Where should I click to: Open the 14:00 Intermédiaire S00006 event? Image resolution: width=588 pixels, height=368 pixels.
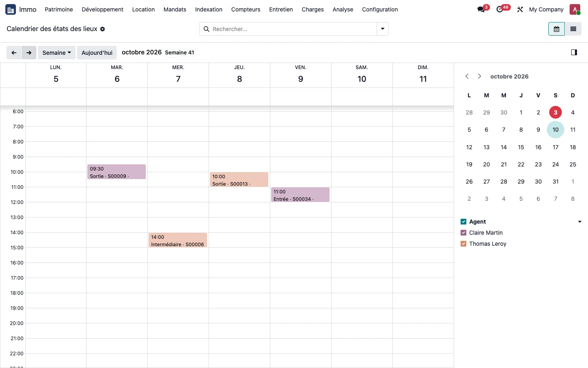pos(178,240)
